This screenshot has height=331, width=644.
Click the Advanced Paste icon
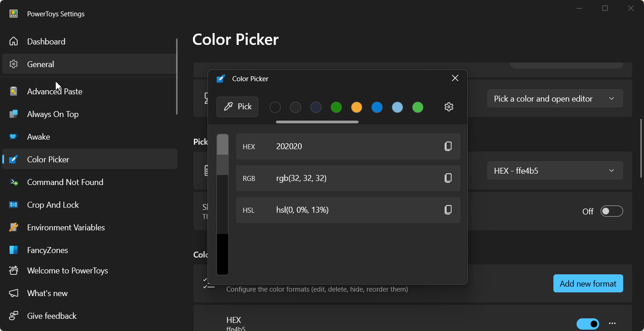click(x=14, y=91)
